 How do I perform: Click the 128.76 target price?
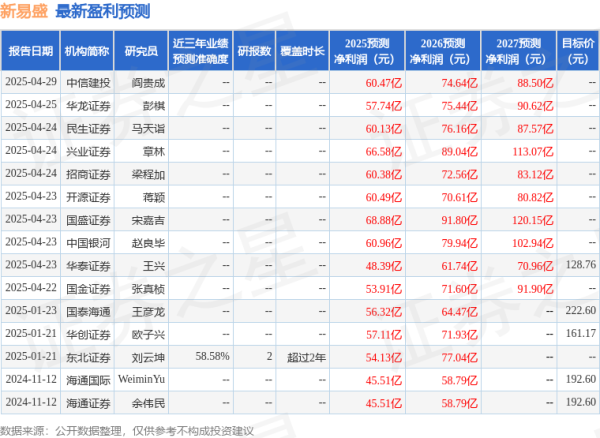[581, 265]
